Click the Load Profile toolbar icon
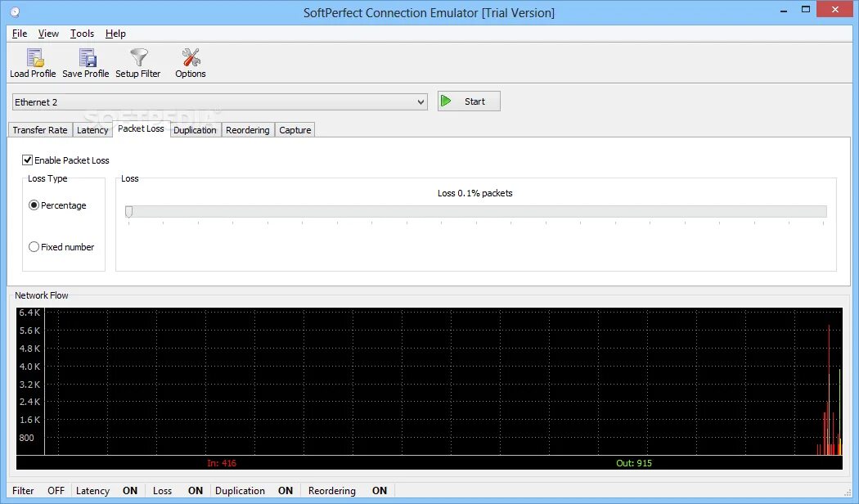The width and height of the screenshot is (859, 504). pyautogui.click(x=34, y=57)
